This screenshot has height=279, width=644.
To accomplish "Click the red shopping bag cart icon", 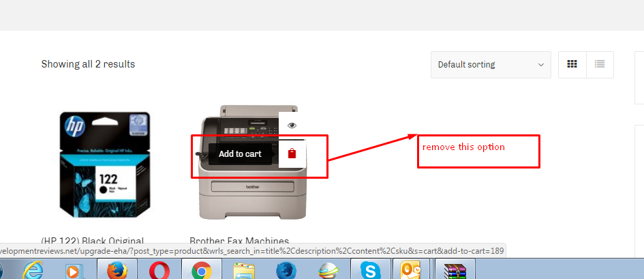I will tap(292, 153).
